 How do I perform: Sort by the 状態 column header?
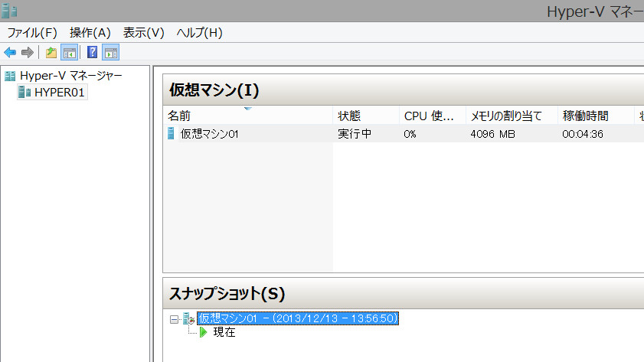pyautogui.click(x=366, y=116)
